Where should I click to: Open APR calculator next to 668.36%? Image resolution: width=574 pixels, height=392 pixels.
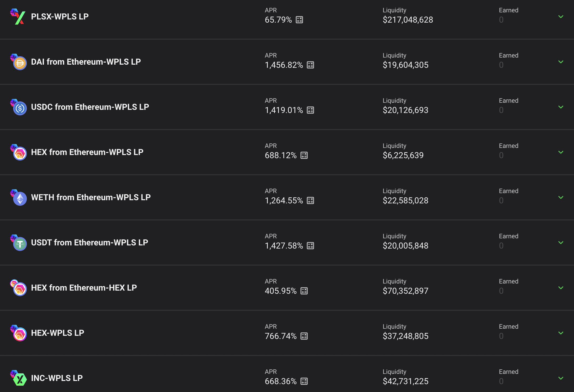tap(304, 381)
